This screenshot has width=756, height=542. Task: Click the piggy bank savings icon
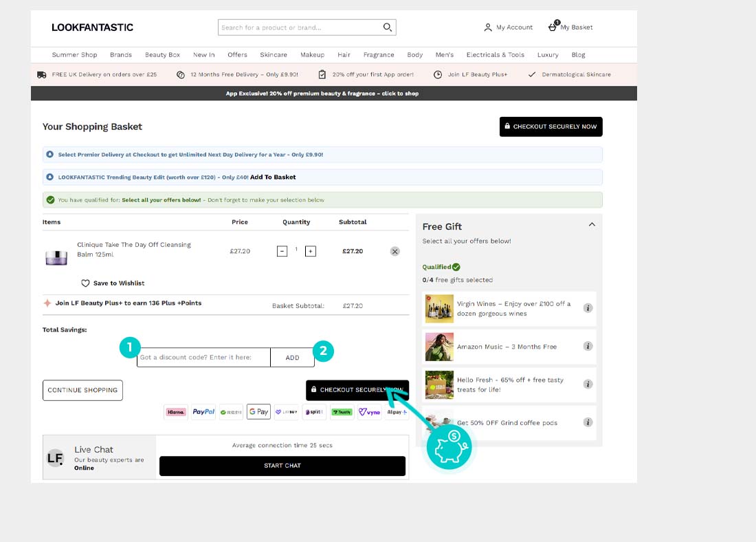click(x=450, y=447)
